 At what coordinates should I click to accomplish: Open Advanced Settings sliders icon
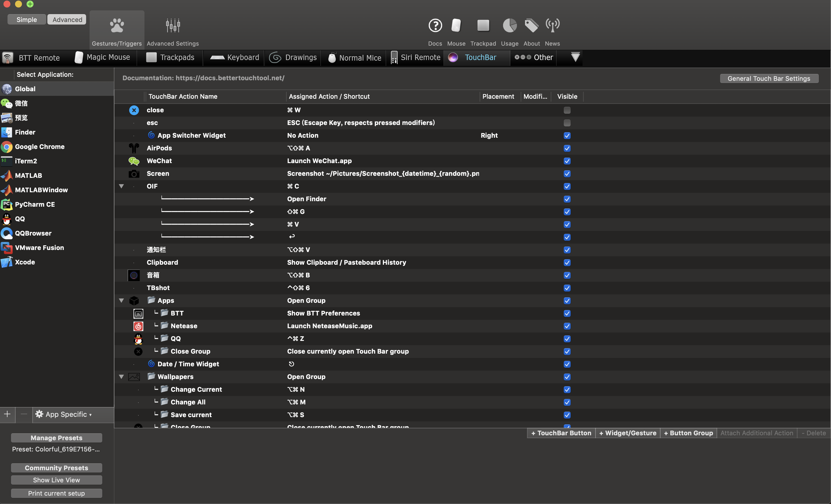point(173,26)
